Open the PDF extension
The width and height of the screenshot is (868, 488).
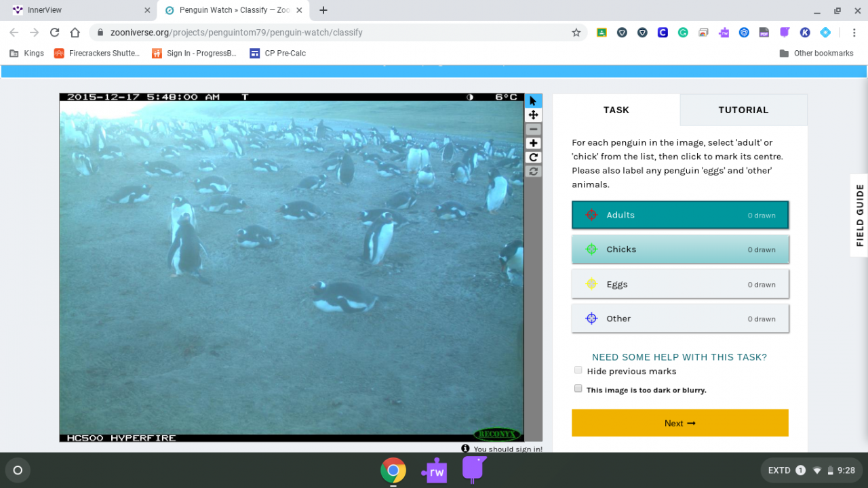click(764, 33)
